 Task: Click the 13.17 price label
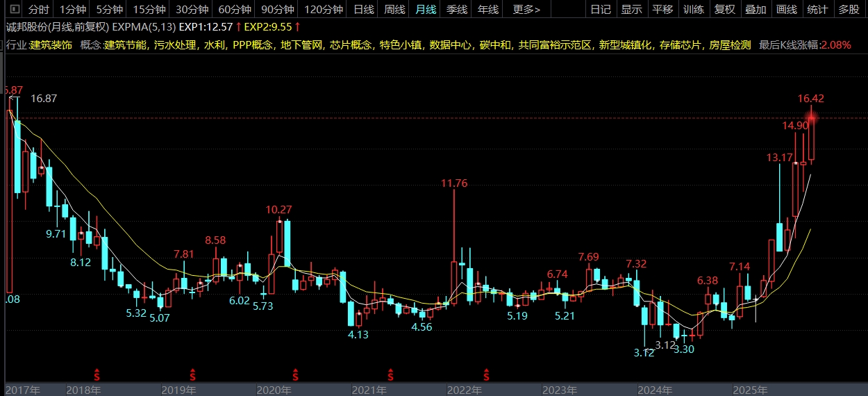[779, 158]
